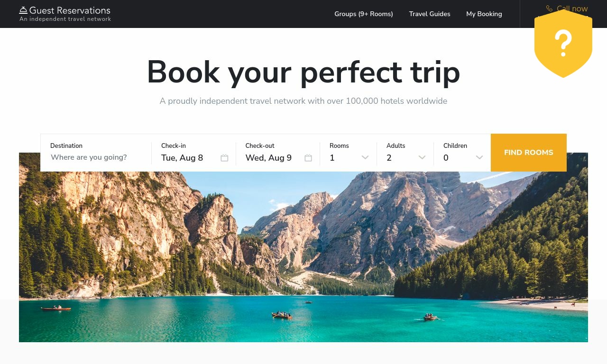Open the Check-in calendar icon

(224, 158)
